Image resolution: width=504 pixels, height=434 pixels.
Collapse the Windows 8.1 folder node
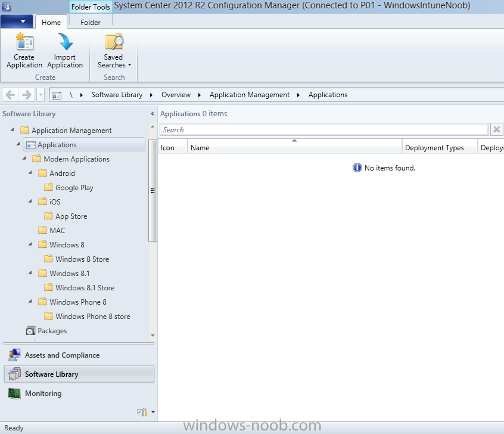pyautogui.click(x=30, y=273)
